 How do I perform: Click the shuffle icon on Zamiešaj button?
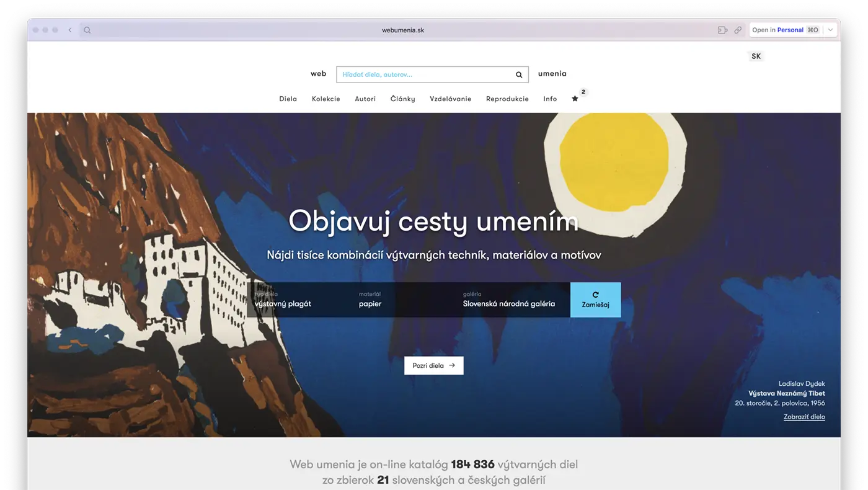pos(595,294)
